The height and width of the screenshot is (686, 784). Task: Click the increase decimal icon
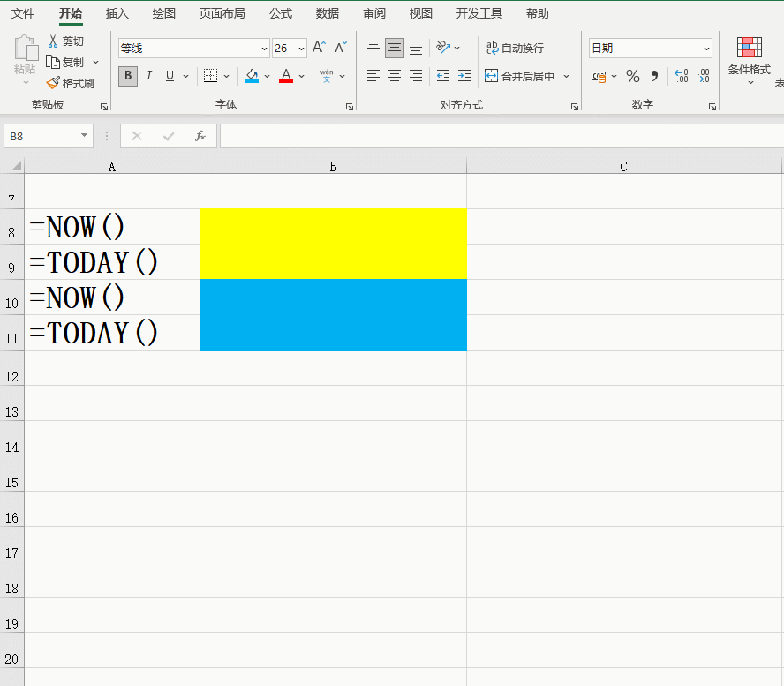[682, 76]
